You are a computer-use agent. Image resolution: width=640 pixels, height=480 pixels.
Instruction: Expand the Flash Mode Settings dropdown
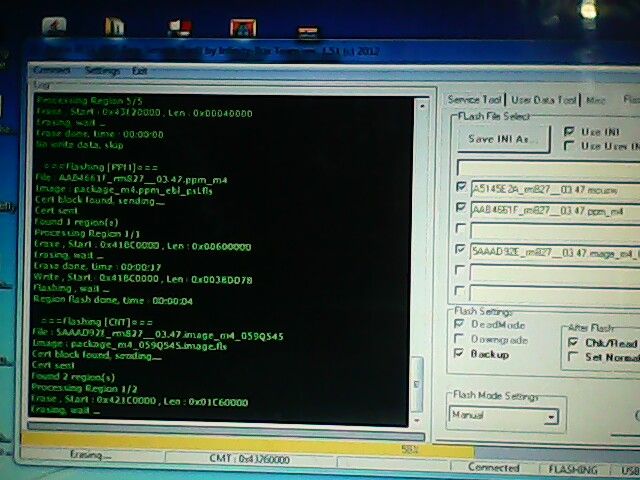tap(550, 416)
